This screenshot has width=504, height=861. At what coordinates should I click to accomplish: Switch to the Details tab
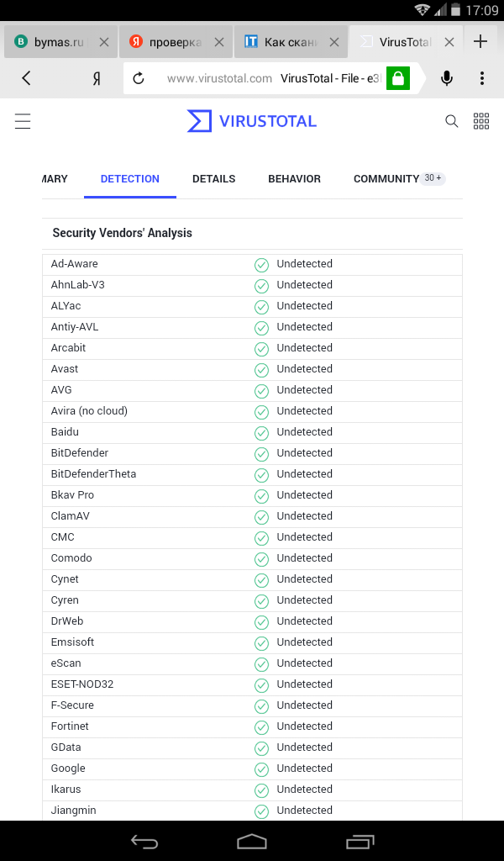213,179
